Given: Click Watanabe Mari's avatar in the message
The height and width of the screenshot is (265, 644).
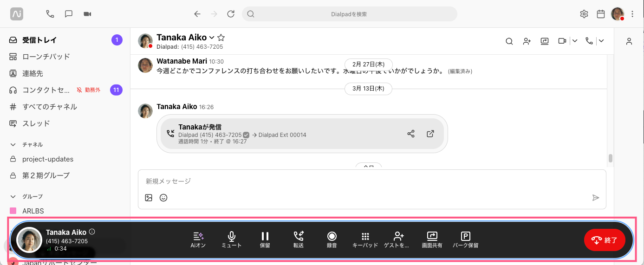Looking at the screenshot, I should [x=145, y=65].
